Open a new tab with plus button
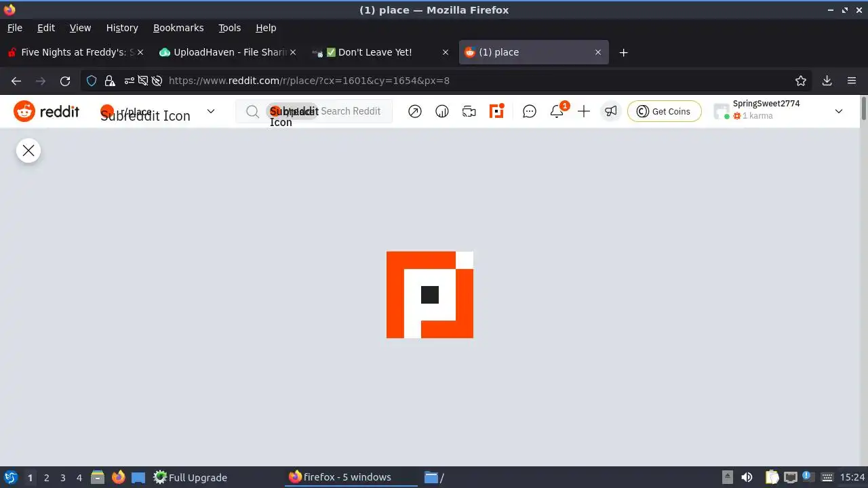Screen dimensions: 868x488 coord(624,52)
